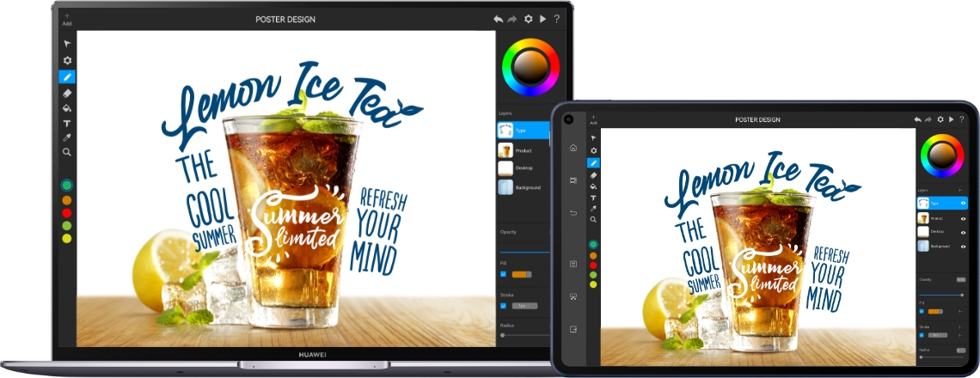
Task: Open the Help question mark on the laptop
Action: tap(556, 19)
